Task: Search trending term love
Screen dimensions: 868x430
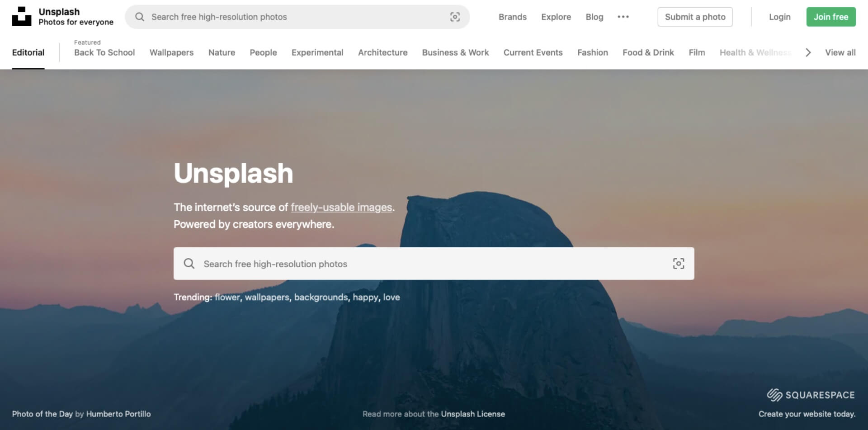Action: 392,297
